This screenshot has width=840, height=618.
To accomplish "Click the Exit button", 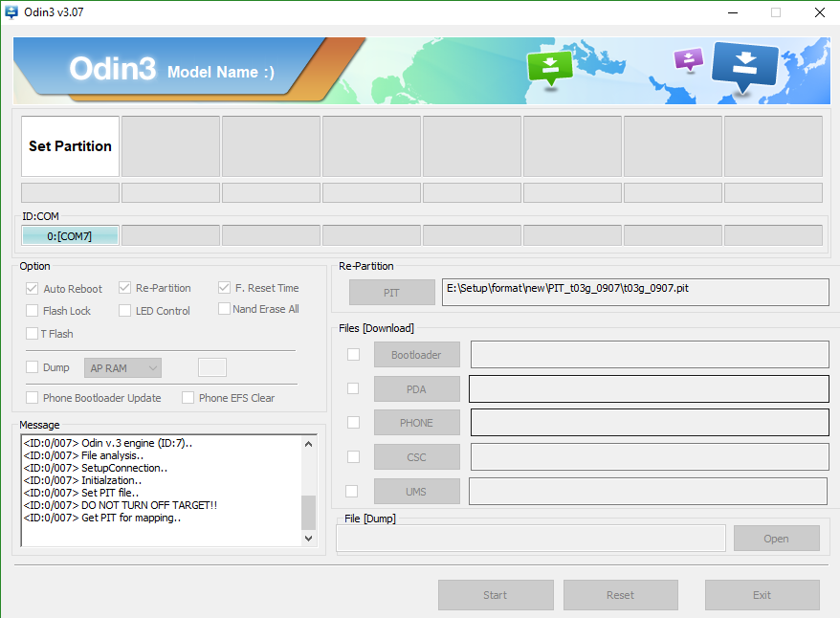I will (762, 595).
